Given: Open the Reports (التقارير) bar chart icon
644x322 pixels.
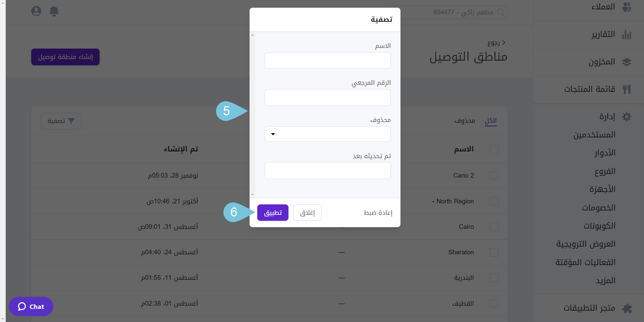Looking at the screenshot, I should [627, 35].
